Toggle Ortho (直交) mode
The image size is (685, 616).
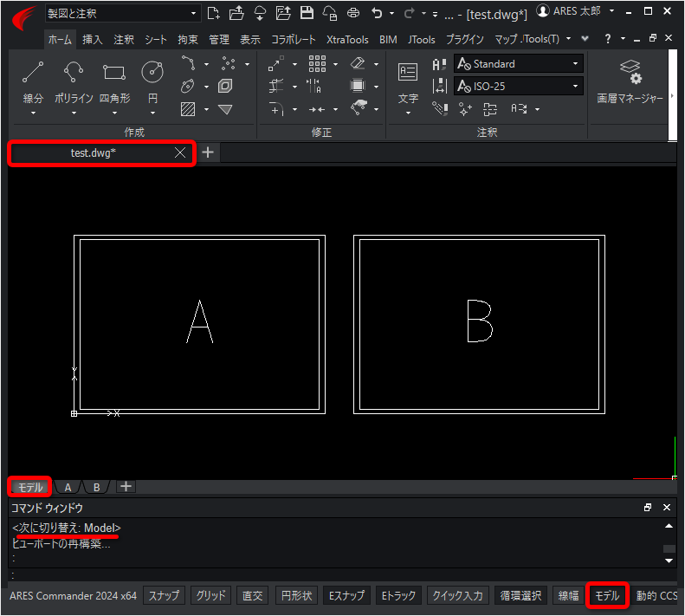(x=253, y=596)
